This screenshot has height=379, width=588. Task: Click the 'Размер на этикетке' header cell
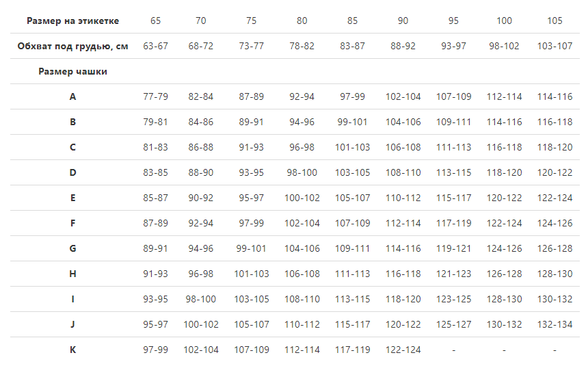tap(72, 21)
